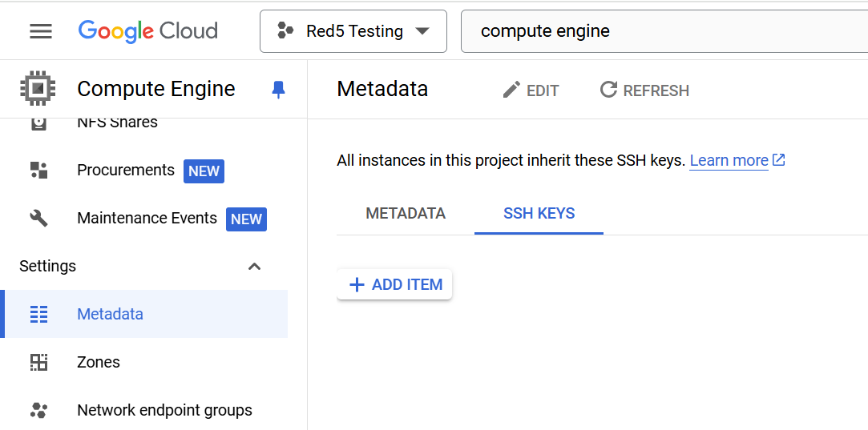Open the Red5 Testing project selector

click(353, 31)
